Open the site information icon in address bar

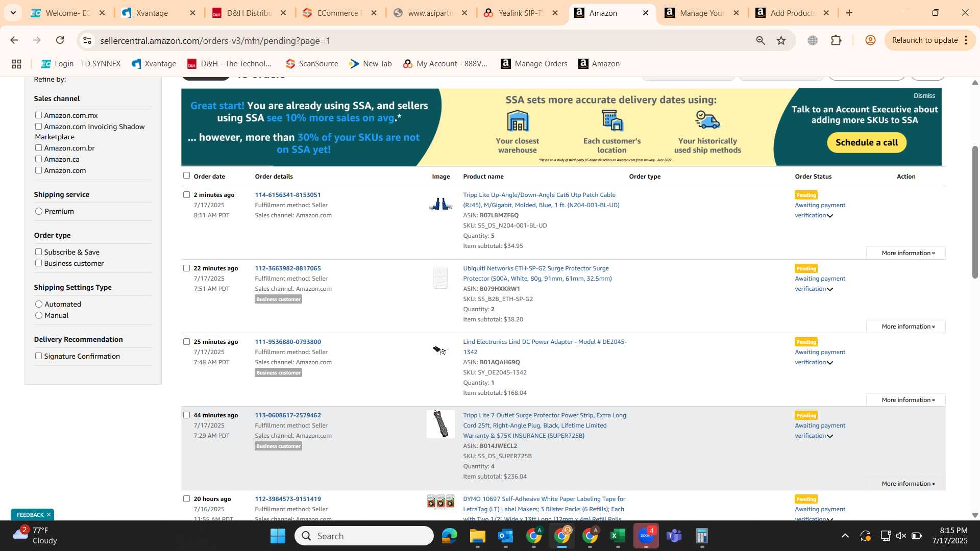coord(87,40)
